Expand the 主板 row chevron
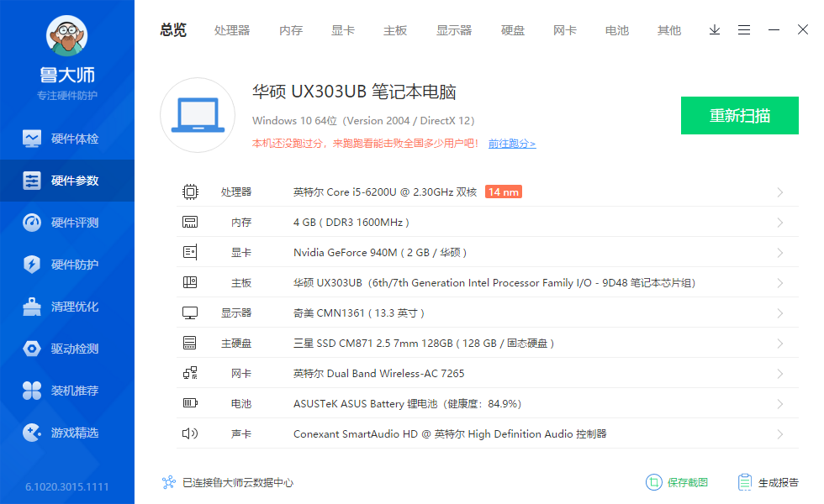Image resolution: width=824 pixels, height=504 pixels. pos(780,283)
